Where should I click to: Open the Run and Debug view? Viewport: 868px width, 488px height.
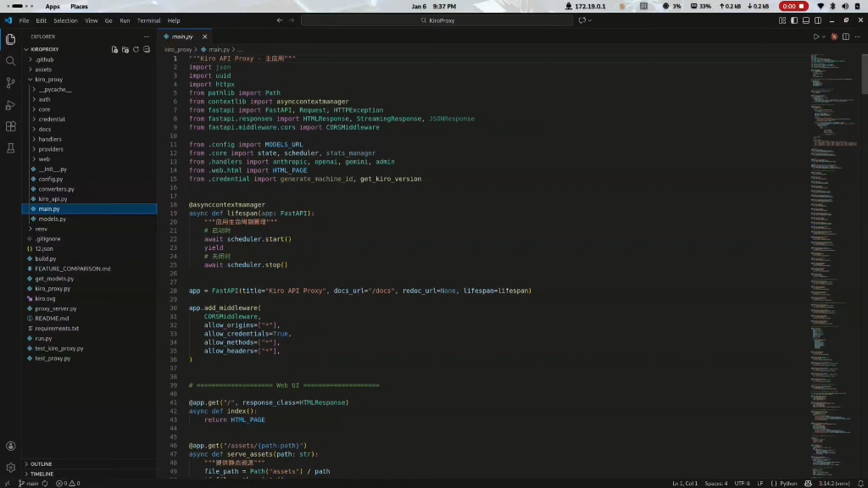coord(10,105)
